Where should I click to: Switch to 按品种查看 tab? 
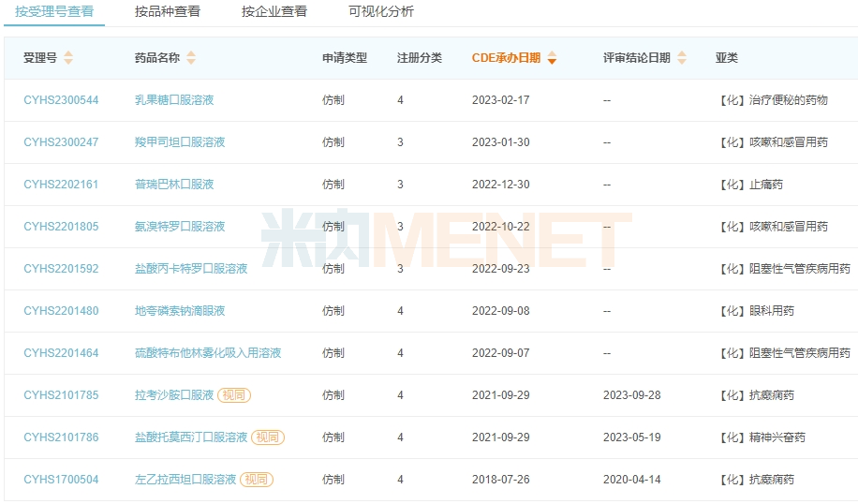click(168, 11)
